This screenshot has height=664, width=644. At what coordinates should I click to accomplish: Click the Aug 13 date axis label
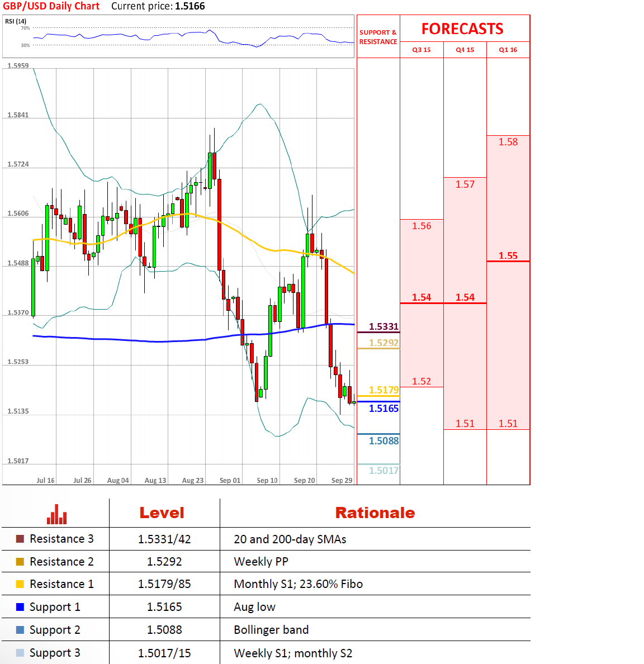tap(155, 480)
